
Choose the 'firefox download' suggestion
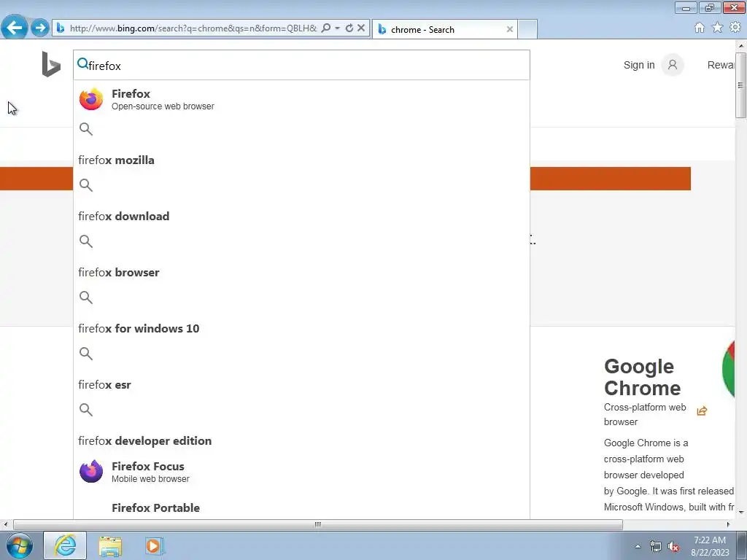124,216
